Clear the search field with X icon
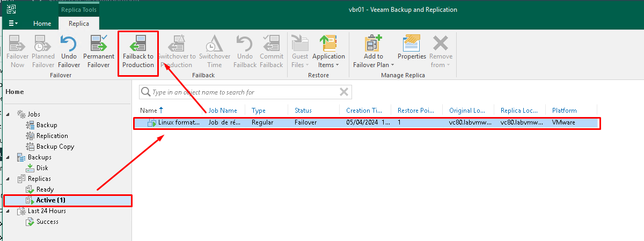644x241 pixels. pyautogui.click(x=344, y=92)
